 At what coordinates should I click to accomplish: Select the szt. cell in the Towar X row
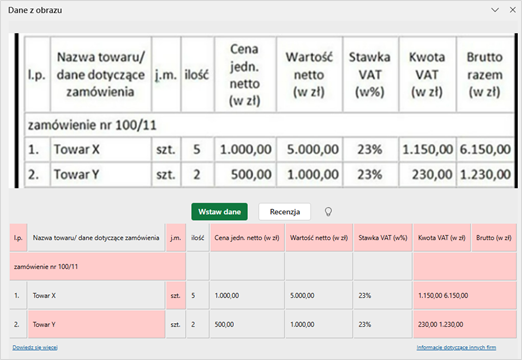coord(176,295)
